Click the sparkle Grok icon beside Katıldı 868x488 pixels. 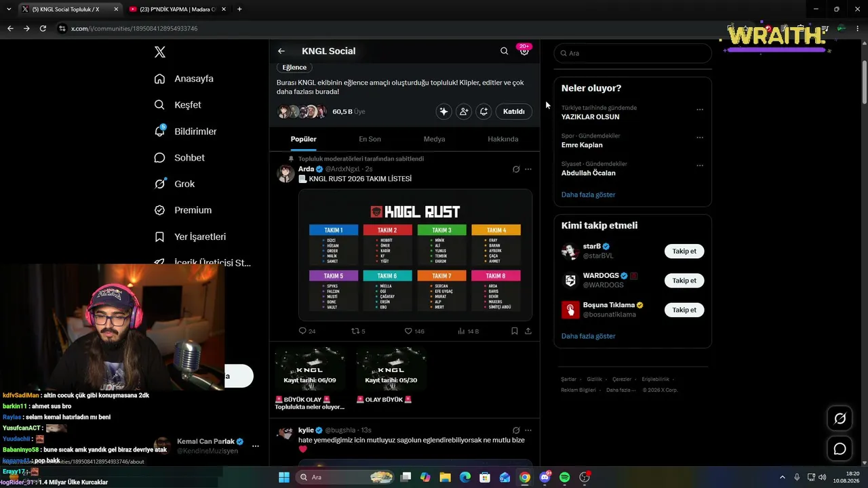443,112
